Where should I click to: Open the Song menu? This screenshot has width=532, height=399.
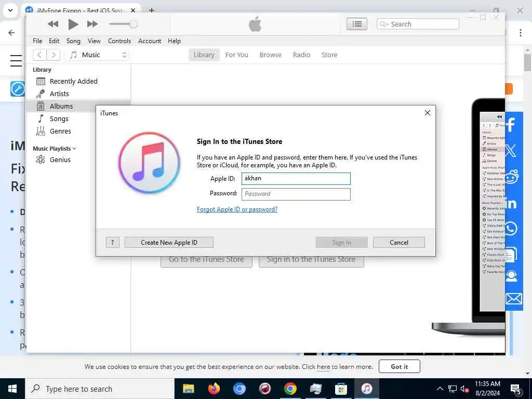(73, 41)
